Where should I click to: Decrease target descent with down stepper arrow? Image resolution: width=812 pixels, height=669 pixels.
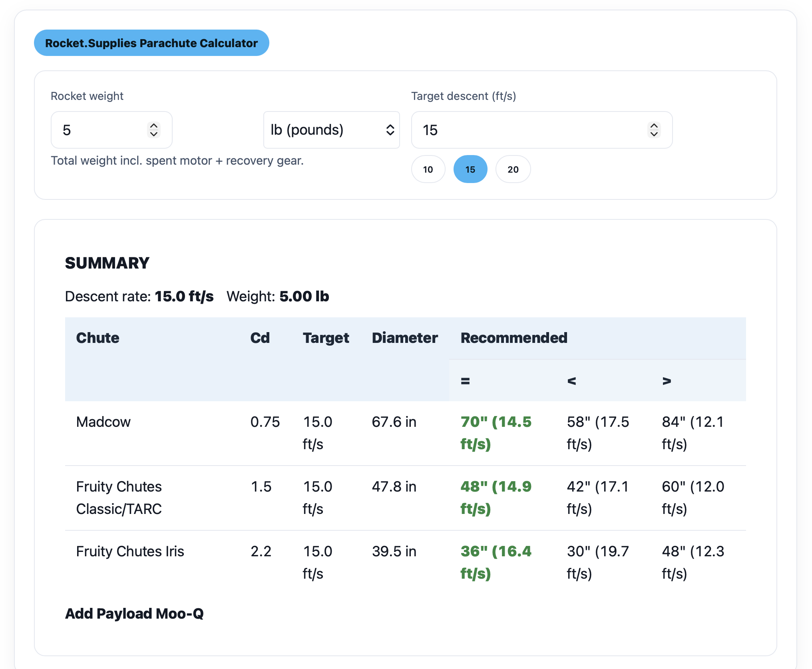pos(654,135)
